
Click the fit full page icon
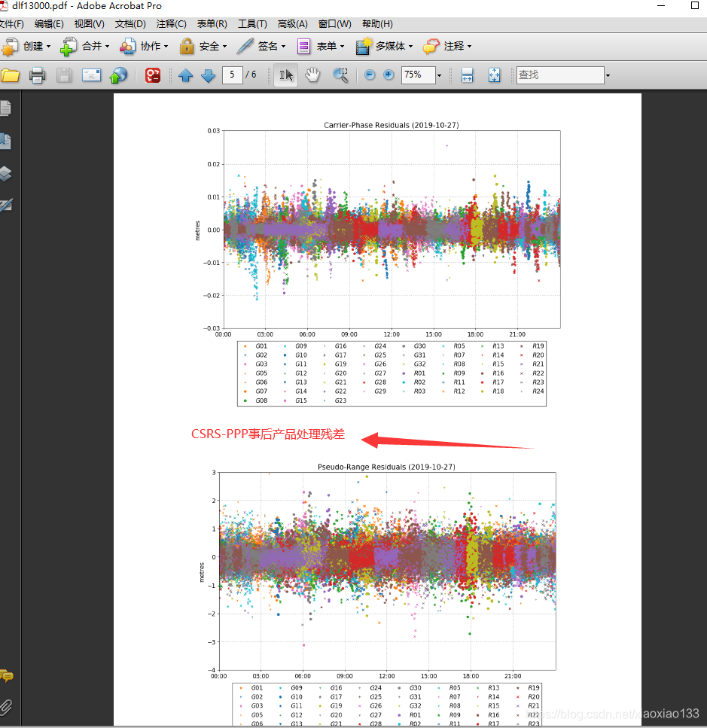(x=495, y=75)
